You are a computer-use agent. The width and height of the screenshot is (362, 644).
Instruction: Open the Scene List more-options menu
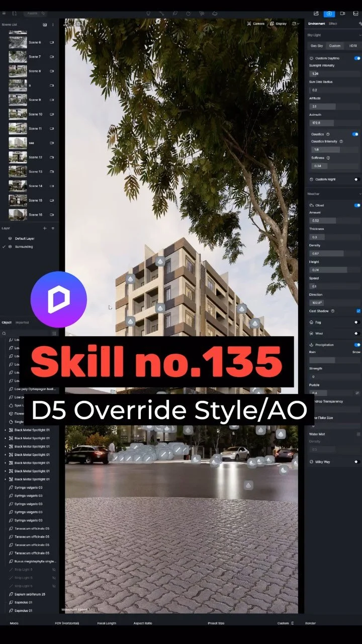[x=53, y=25]
